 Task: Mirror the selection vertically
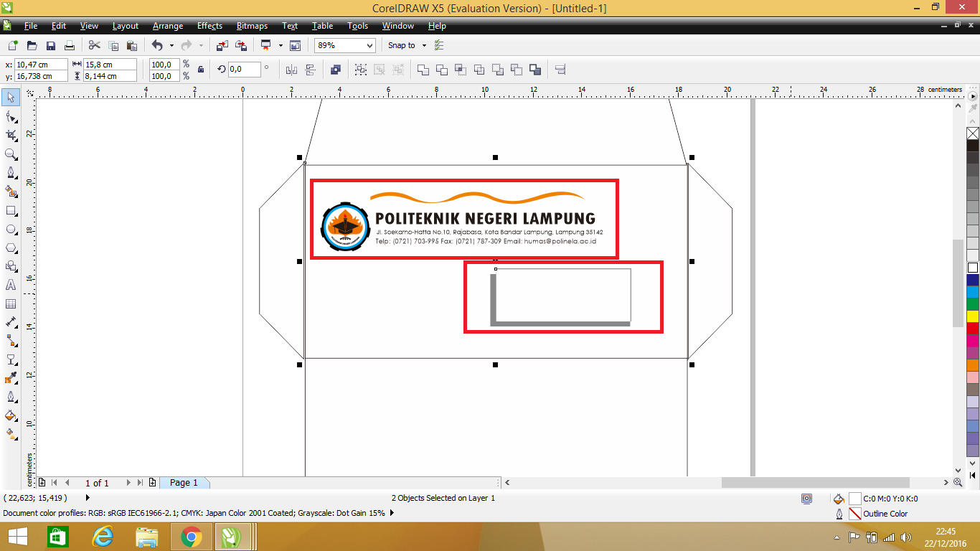(x=311, y=70)
